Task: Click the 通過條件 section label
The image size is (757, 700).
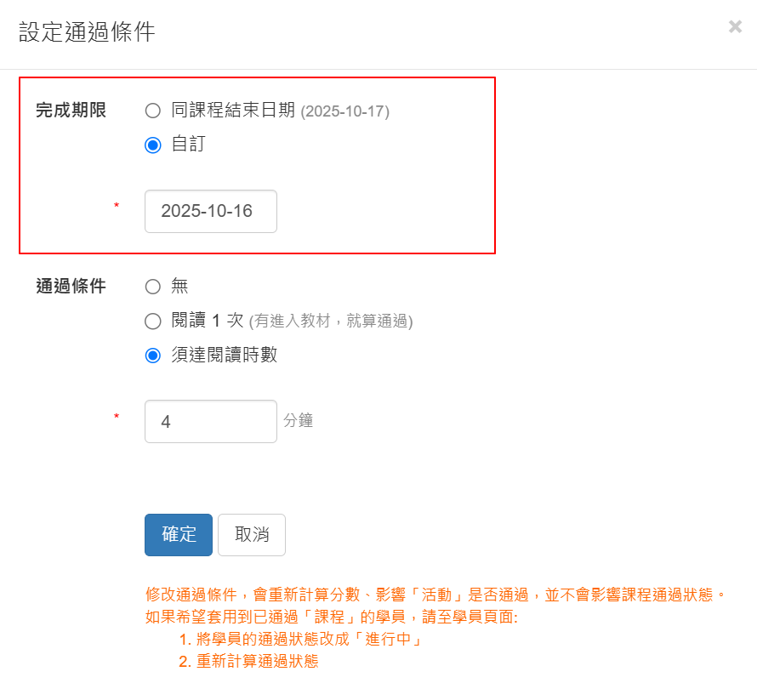Action: click(x=71, y=286)
